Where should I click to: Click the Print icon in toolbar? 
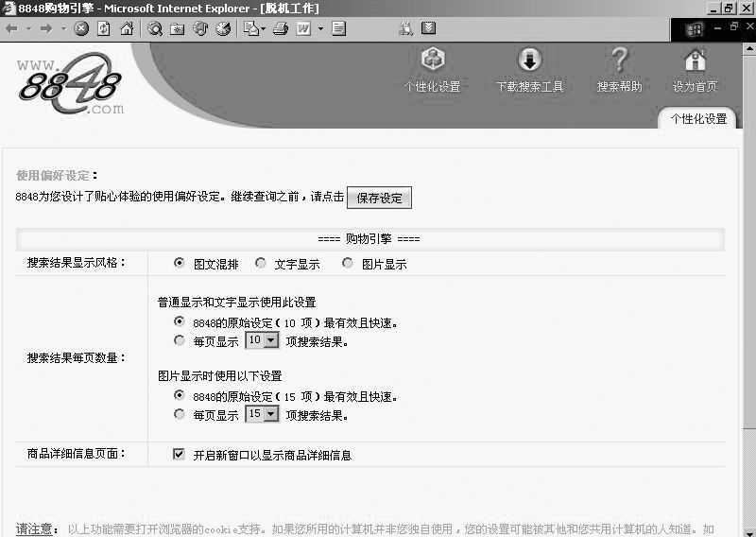[280, 28]
